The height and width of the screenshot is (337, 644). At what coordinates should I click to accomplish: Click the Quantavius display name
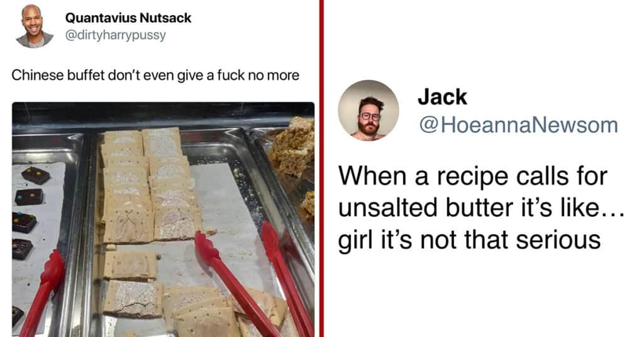pyautogui.click(x=128, y=18)
